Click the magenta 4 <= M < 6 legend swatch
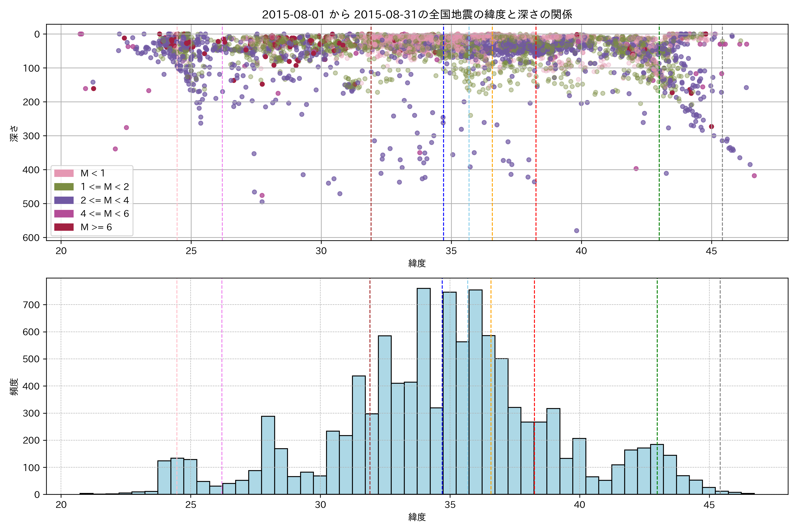 coord(64,213)
